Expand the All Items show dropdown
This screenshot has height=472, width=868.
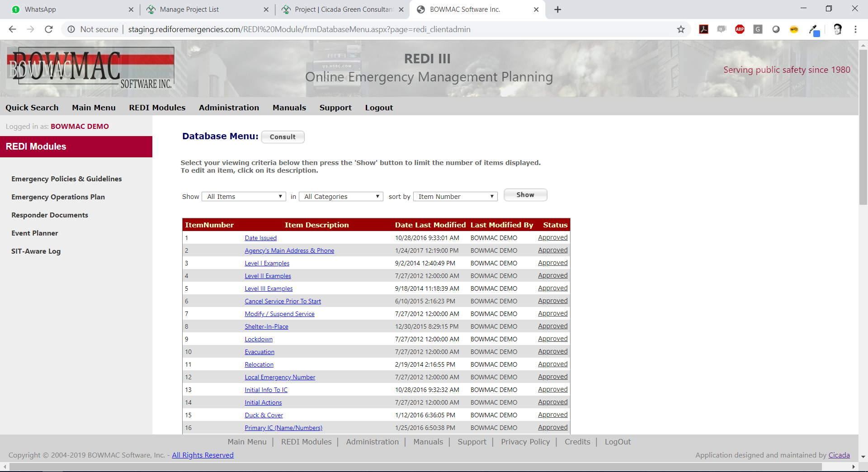244,197
